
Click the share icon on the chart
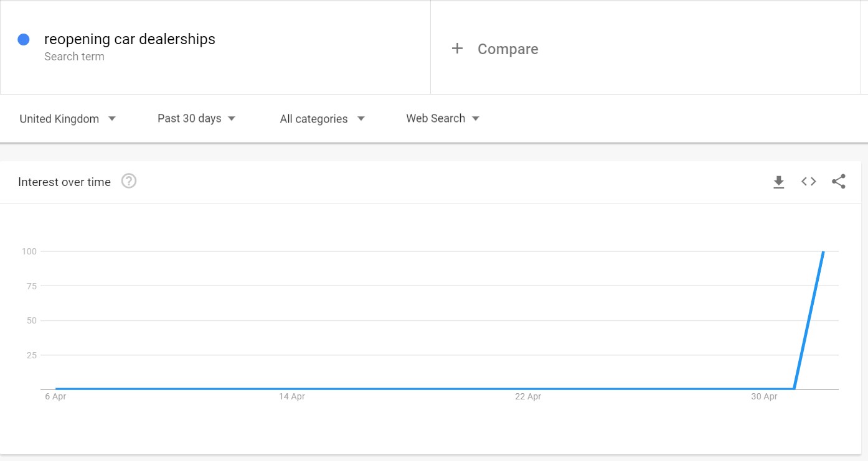click(839, 181)
